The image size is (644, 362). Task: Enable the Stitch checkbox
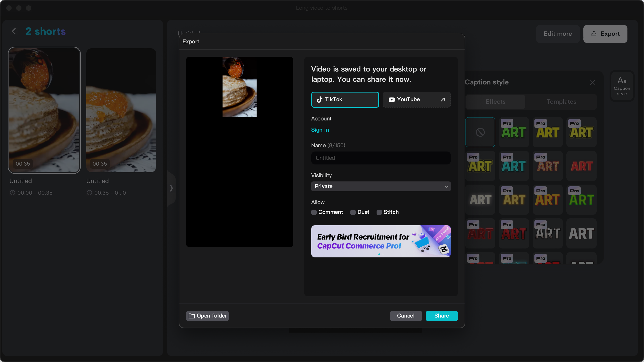coord(379,212)
